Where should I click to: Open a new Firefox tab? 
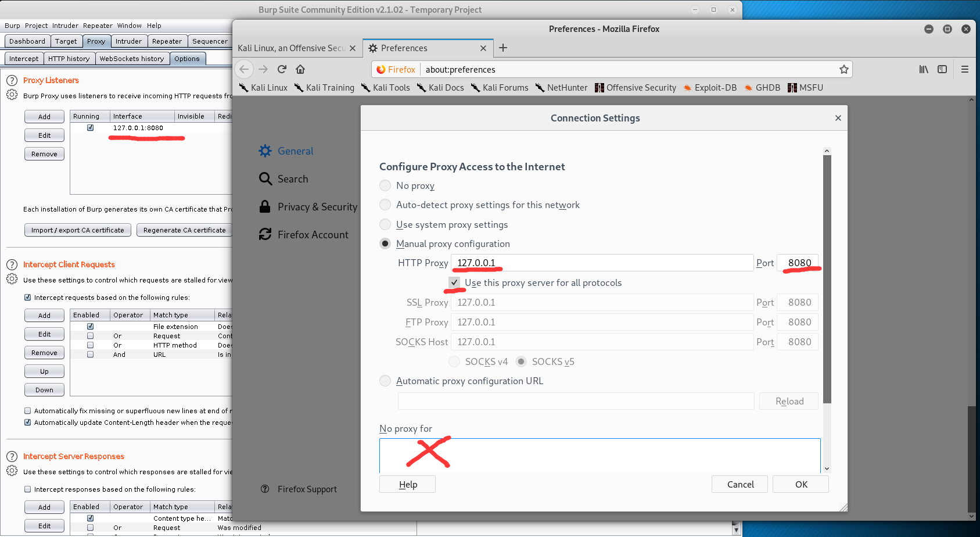503,48
